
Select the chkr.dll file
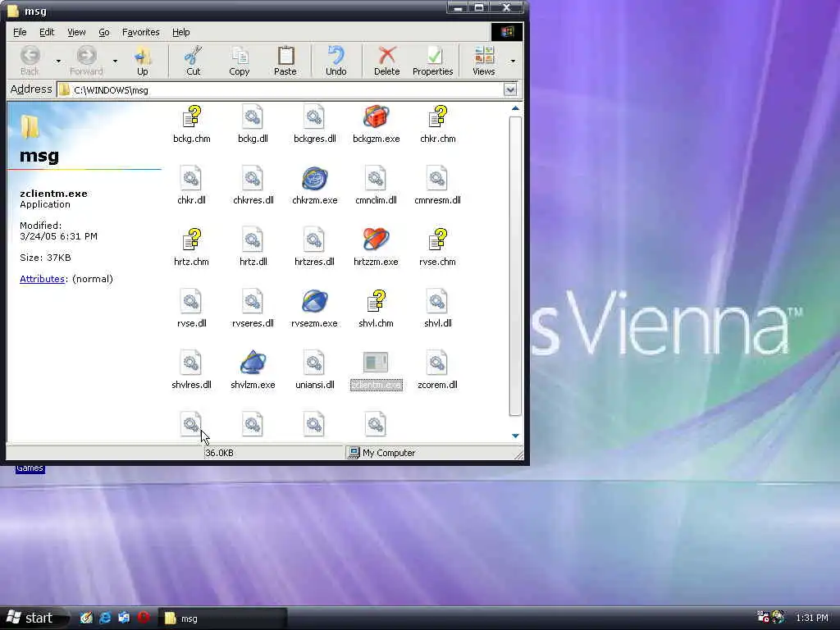191,186
